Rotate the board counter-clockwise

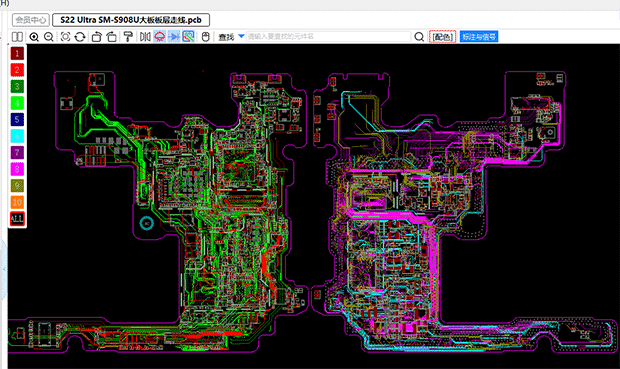click(96, 37)
